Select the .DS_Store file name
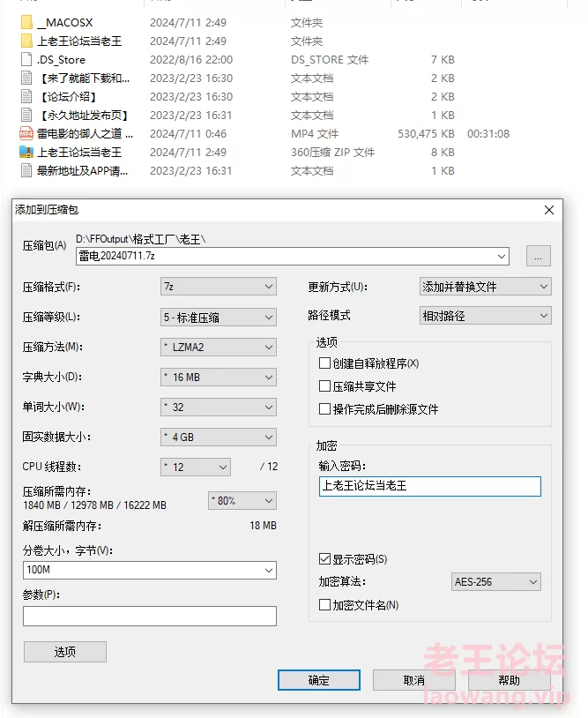Screen dimensions: 588x718 click(x=61, y=59)
